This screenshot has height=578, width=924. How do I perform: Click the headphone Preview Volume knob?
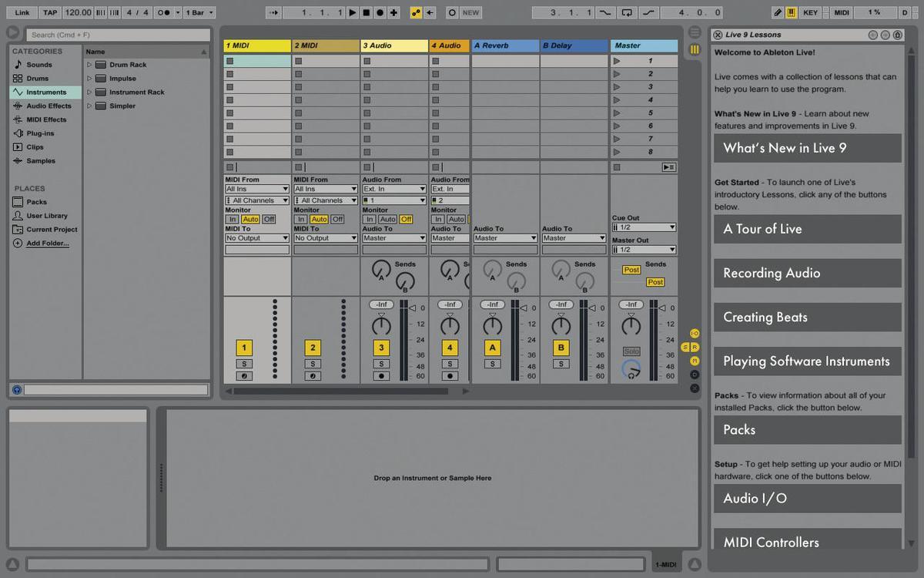pos(631,371)
